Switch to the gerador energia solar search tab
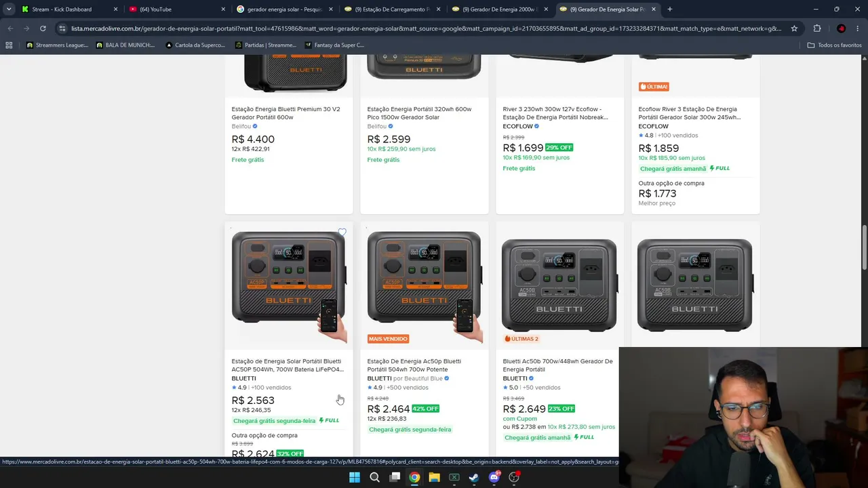 click(x=285, y=9)
